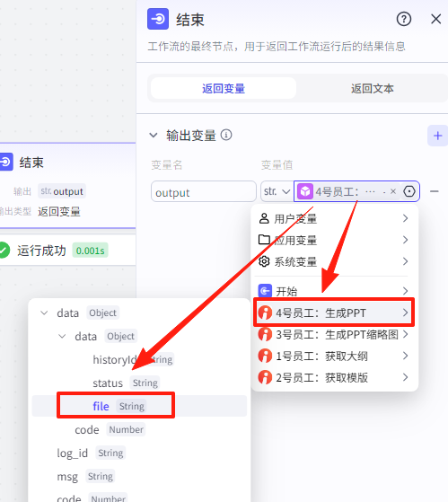This screenshot has width=448, height=502.
Task: Expand 用户变量 menu entry
Action: point(334,218)
